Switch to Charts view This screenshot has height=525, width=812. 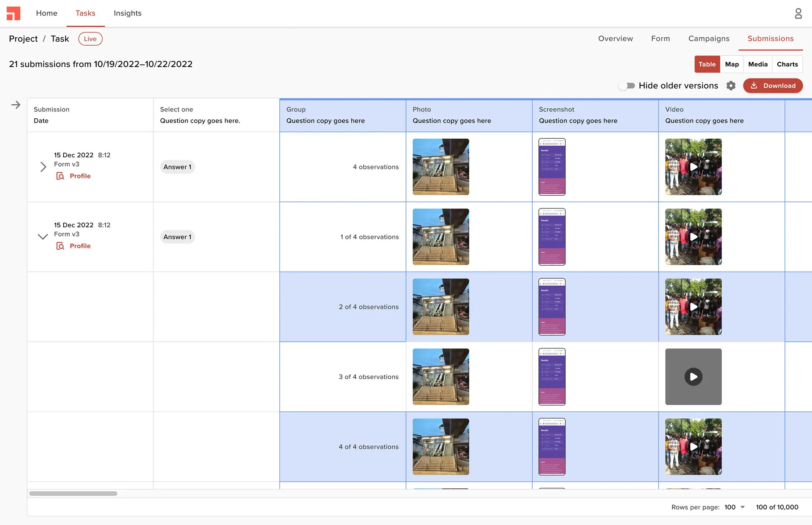coord(787,64)
